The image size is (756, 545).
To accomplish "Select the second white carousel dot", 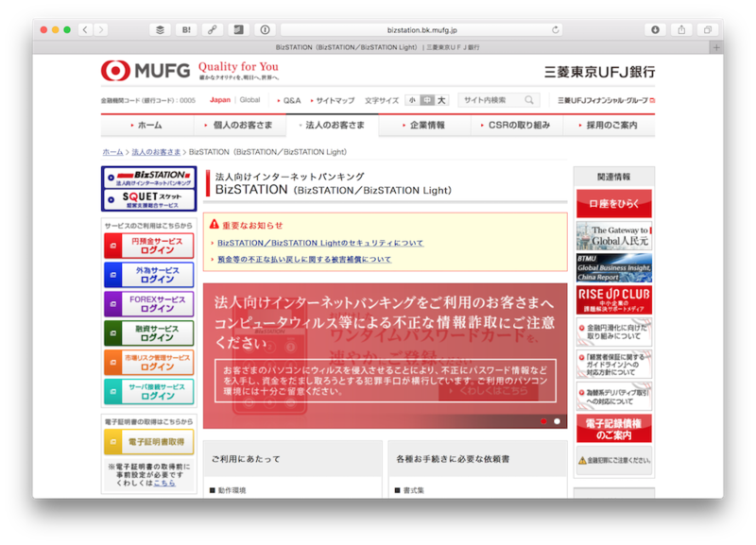I will tap(557, 421).
